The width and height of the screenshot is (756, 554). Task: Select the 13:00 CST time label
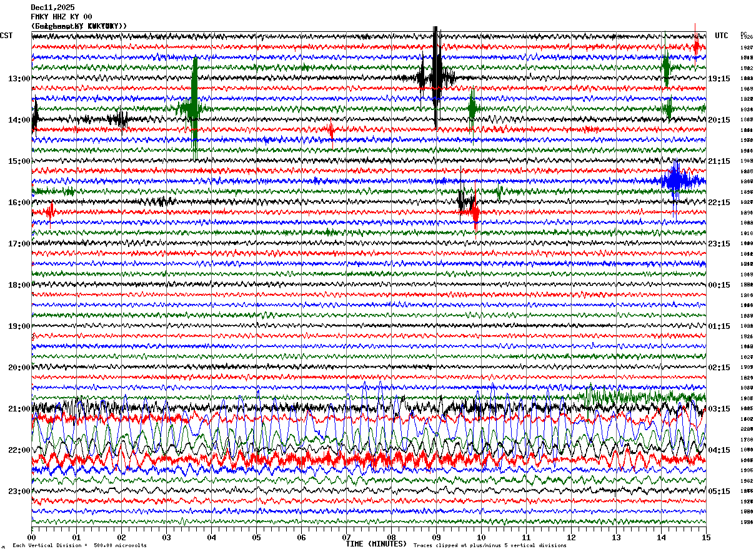[19, 79]
